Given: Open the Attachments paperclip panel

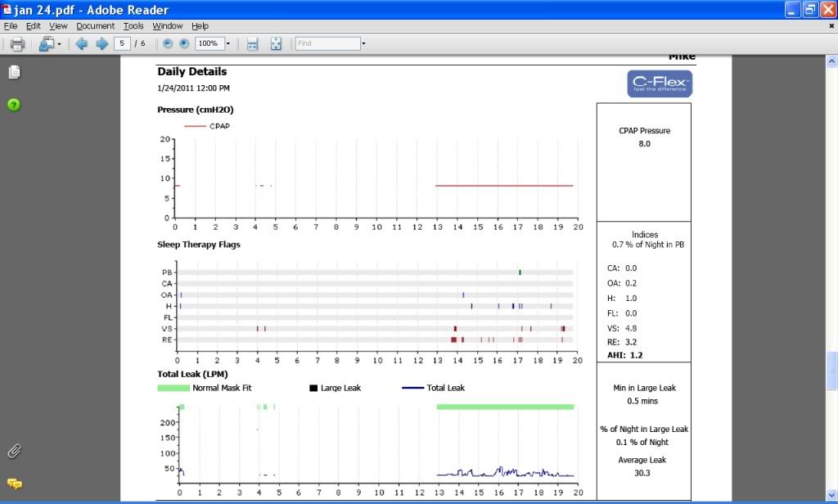Looking at the screenshot, I should click(14, 451).
